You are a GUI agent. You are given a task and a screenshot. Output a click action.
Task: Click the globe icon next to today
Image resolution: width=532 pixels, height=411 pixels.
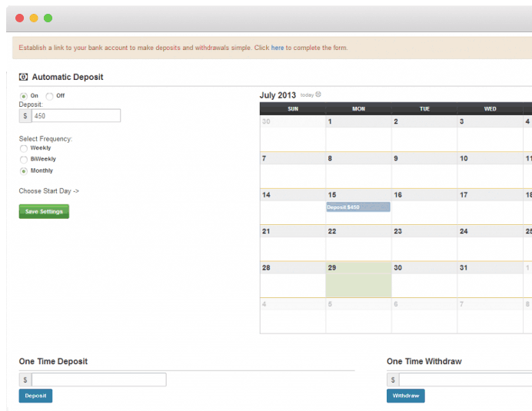click(318, 94)
